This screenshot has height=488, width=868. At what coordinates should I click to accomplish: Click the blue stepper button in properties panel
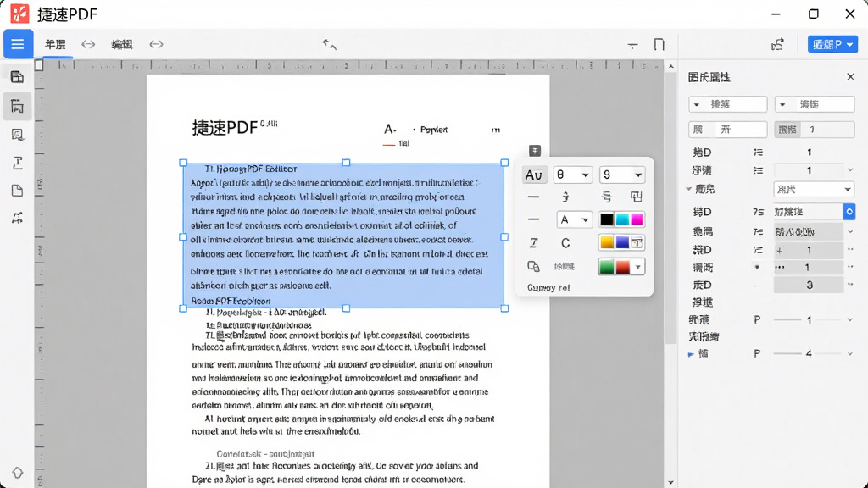click(x=849, y=211)
